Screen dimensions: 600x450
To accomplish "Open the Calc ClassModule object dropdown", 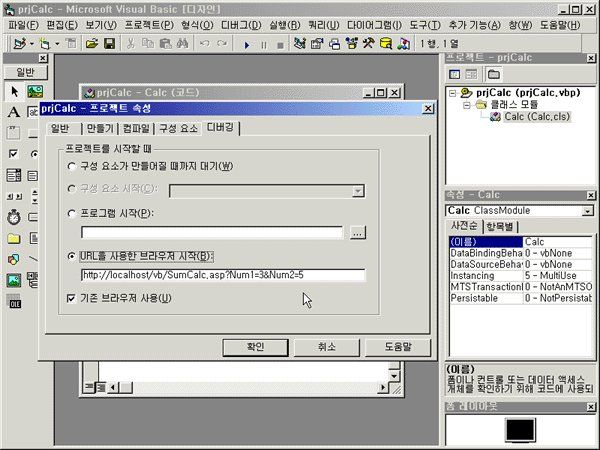I will tap(588, 211).
